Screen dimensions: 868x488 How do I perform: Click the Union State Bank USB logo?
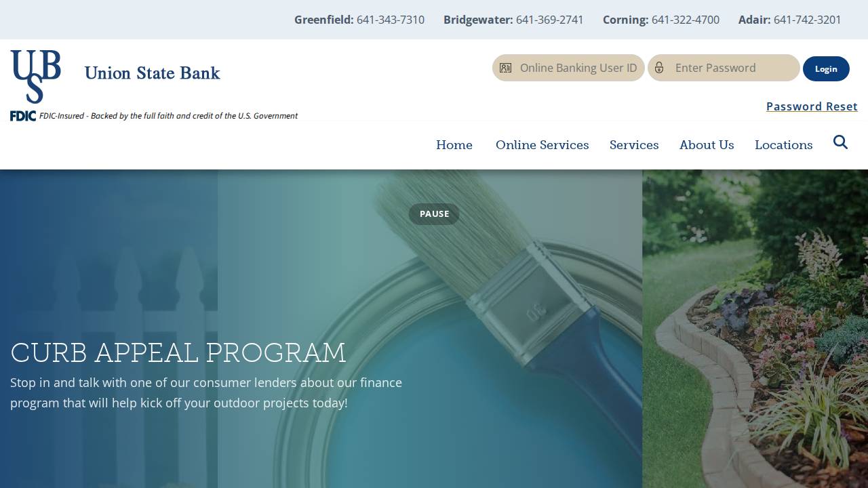pos(35,75)
